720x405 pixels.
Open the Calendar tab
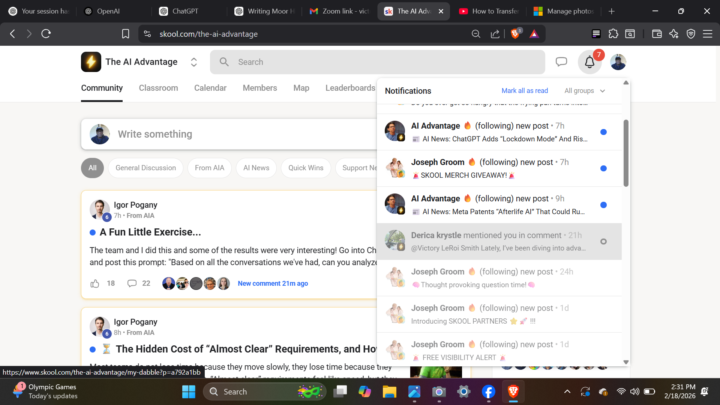pyautogui.click(x=210, y=88)
